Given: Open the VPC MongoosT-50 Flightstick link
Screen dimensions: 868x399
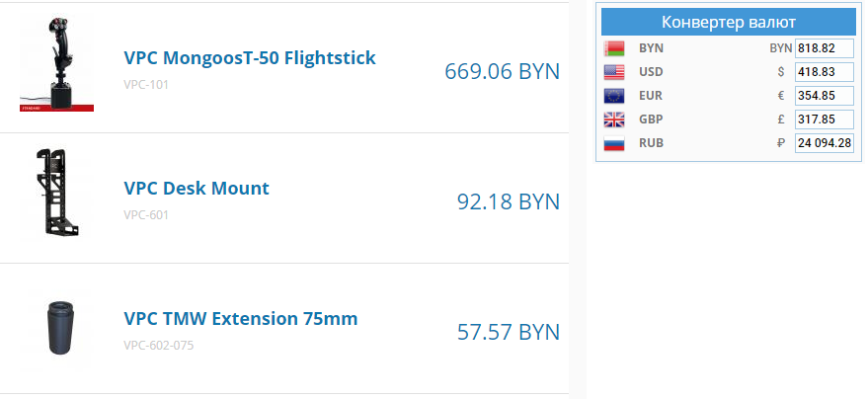Looking at the screenshot, I should 250,58.
